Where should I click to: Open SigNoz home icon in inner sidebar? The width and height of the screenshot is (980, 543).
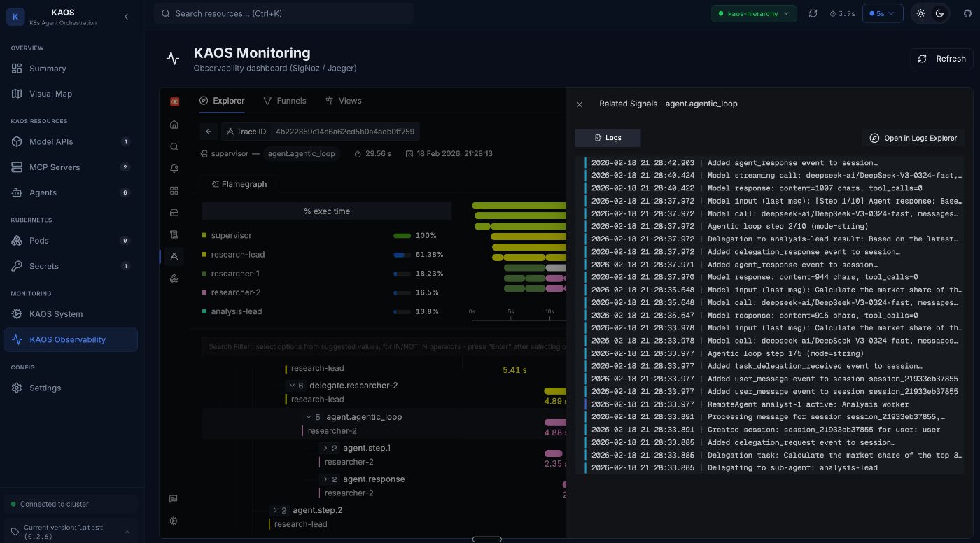tap(174, 125)
